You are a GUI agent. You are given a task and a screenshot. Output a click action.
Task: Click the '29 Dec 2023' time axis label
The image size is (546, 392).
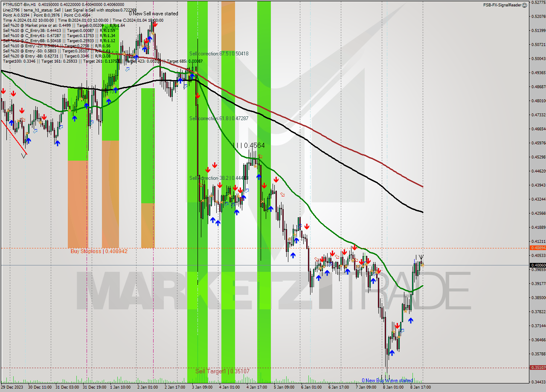(12, 387)
